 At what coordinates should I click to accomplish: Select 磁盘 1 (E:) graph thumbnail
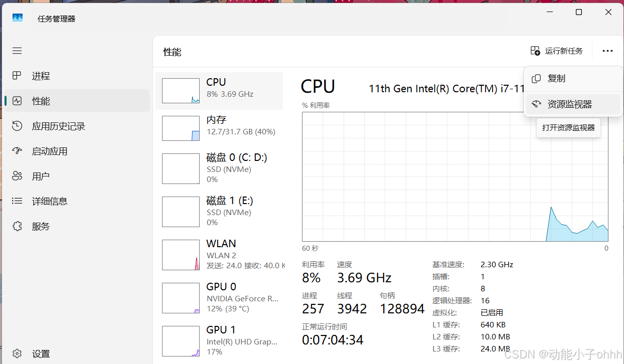(x=181, y=212)
